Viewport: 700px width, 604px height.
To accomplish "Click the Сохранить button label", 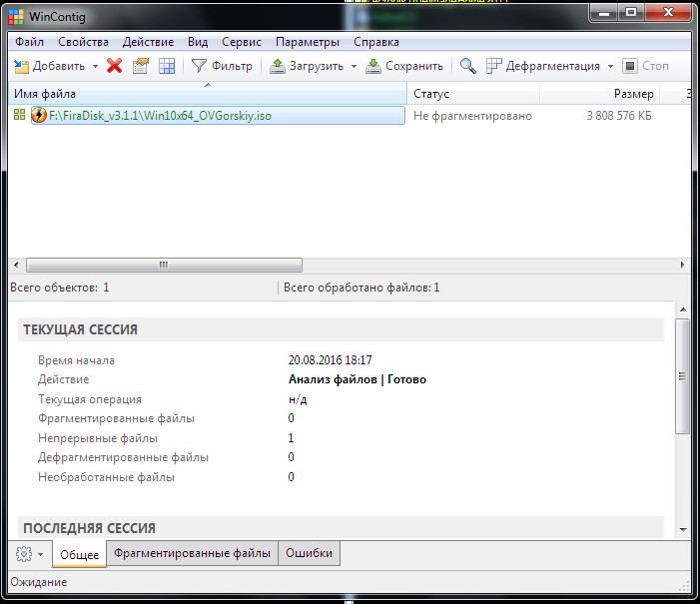I will click(x=414, y=66).
